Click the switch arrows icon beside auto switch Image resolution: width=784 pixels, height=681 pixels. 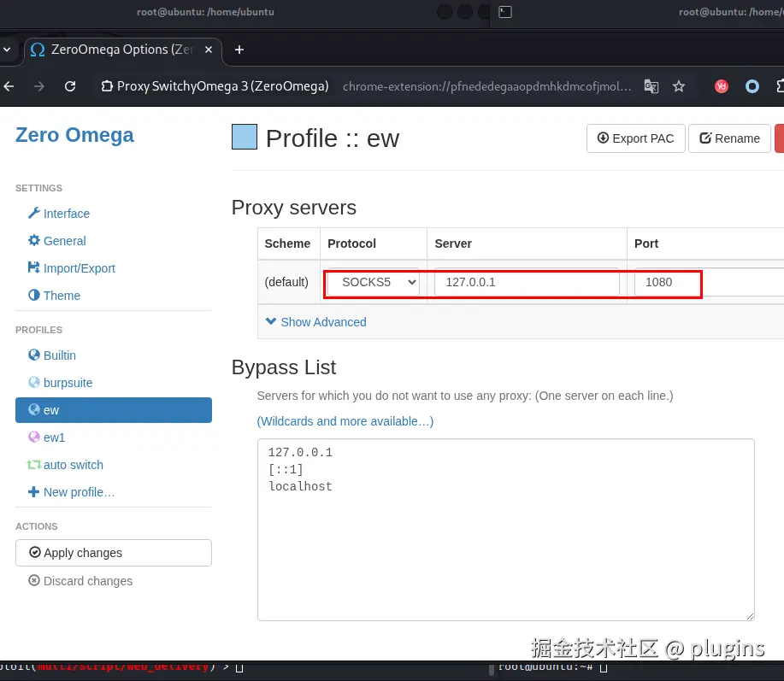click(33, 465)
